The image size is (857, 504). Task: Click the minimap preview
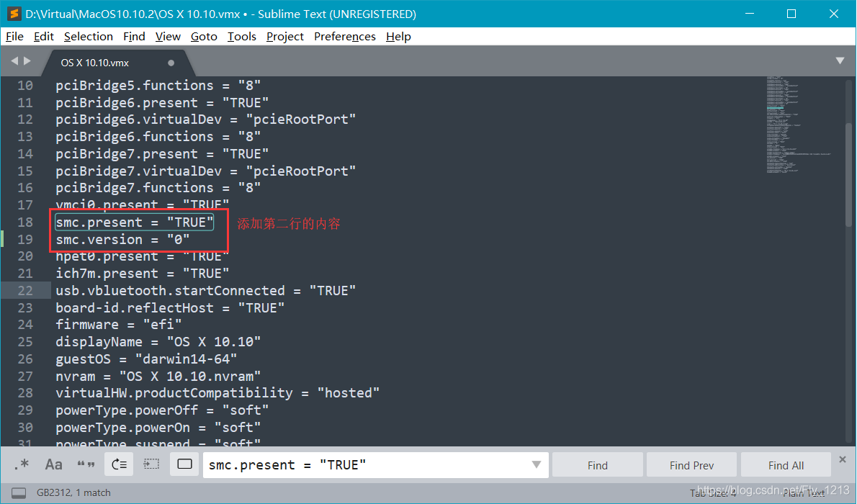798,126
